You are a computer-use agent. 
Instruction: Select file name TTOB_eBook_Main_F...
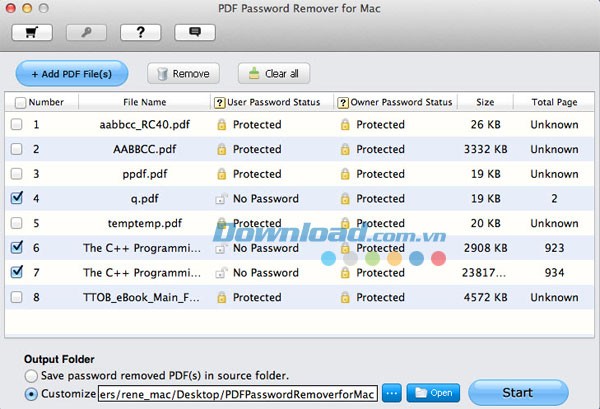pos(141,297)
